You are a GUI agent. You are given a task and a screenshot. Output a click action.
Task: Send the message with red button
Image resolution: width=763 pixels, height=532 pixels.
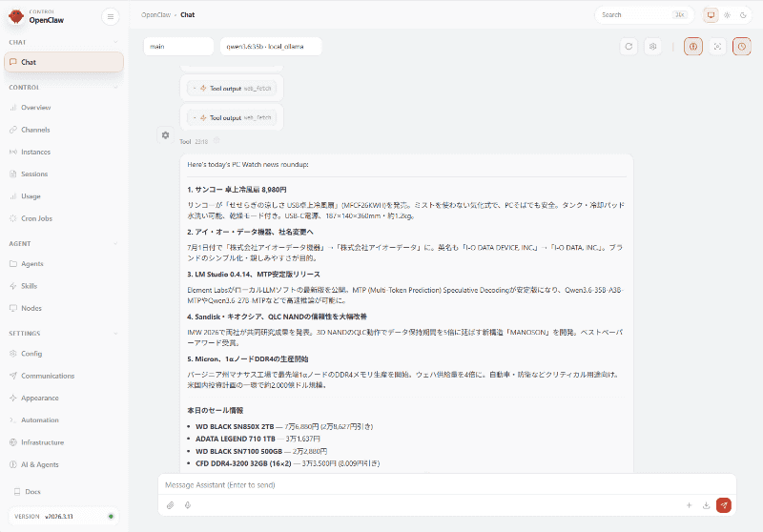click(724, 505)
